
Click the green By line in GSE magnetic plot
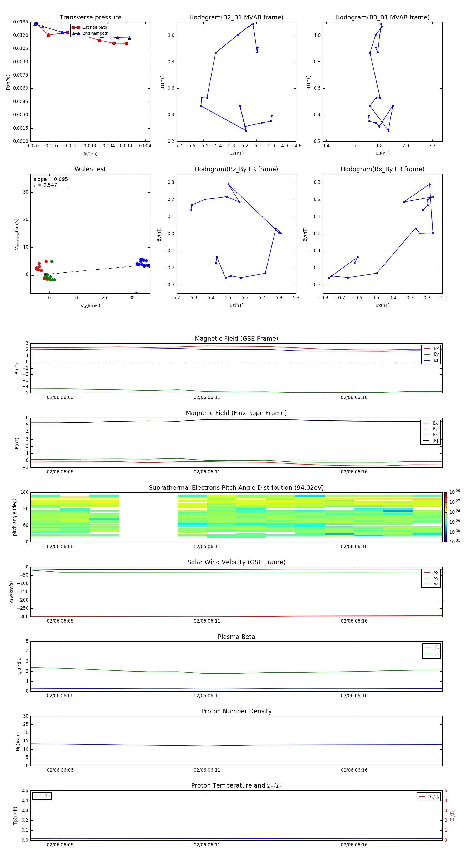click(x=236, y=392)
